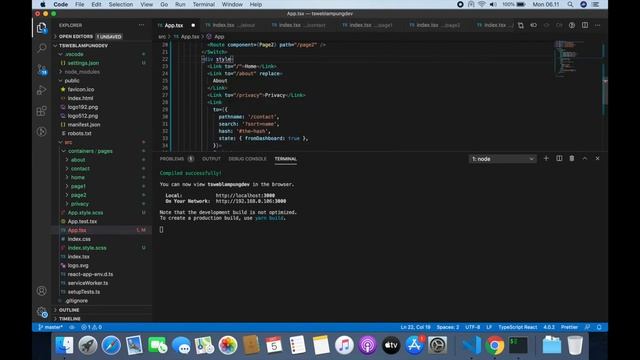Maximize the panel with the up chevron
This screenshot has width=640, height=360.
tap(584, 158)
